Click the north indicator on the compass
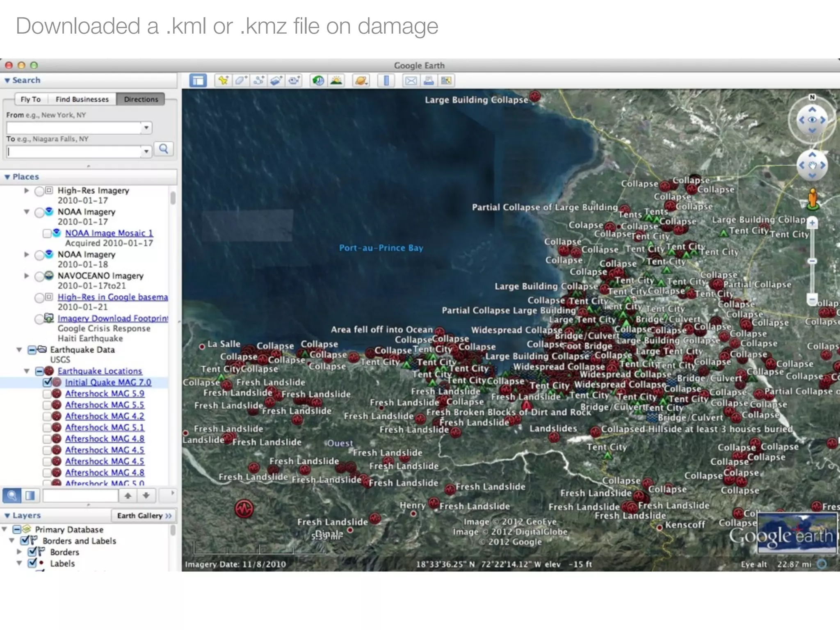The height and width of the screenshot is (630, 840). 812,97
